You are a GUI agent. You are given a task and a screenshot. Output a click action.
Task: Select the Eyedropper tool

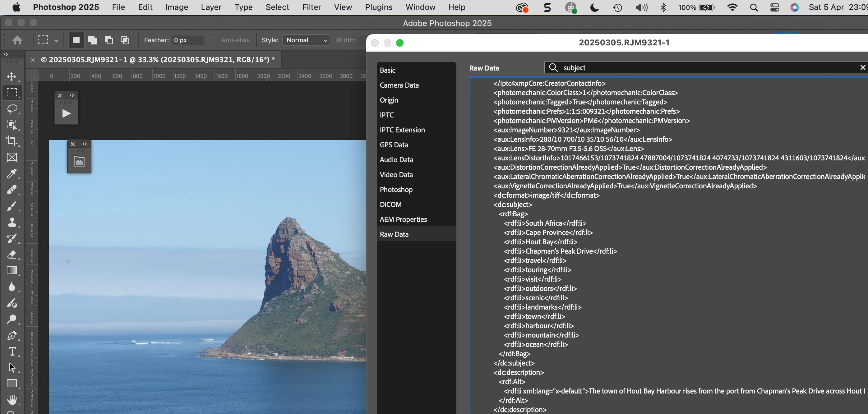pyautogui.click(x=12, y=173)
